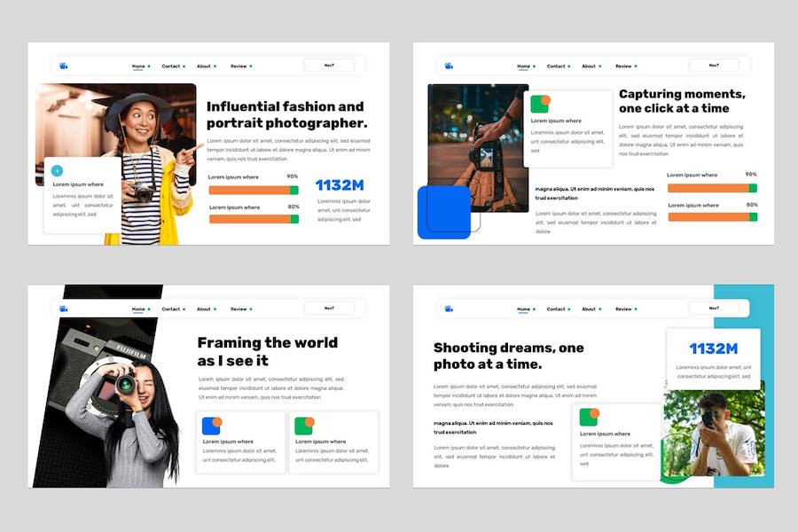The height and width of the screenshot is (532, 798).
Task: Click camera logo in Framing the world slide
Action: [64, 309]
